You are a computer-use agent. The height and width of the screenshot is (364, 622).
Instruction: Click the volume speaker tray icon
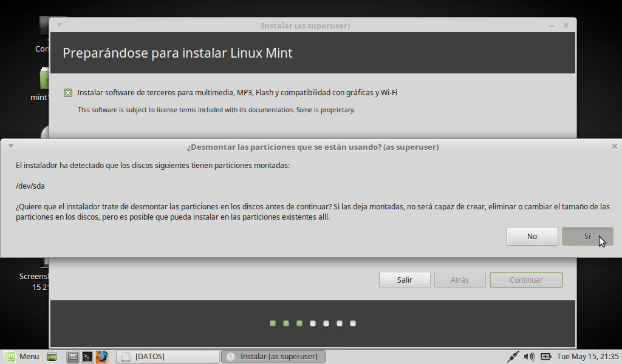tap(529, 357)
